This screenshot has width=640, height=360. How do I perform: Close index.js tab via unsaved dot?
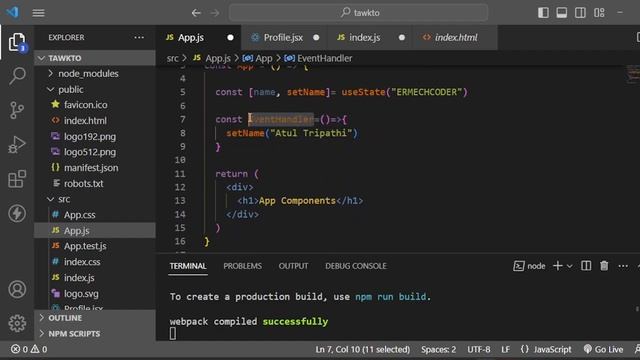click(402, 38)
